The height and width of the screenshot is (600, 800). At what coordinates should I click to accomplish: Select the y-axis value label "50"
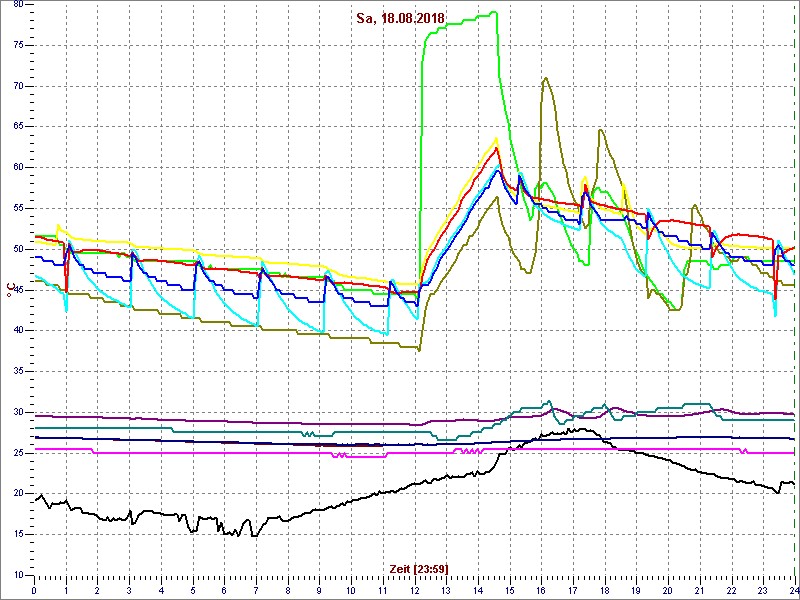18,249
